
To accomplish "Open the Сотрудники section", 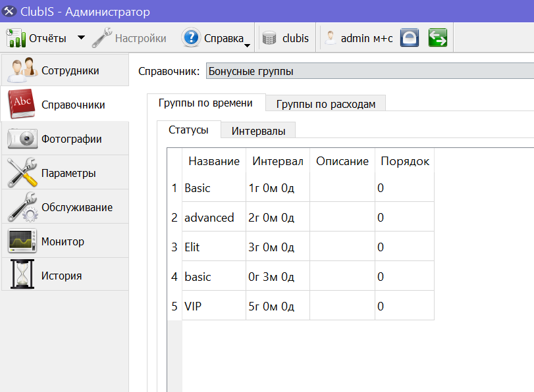I will click(x=65, y=70).
